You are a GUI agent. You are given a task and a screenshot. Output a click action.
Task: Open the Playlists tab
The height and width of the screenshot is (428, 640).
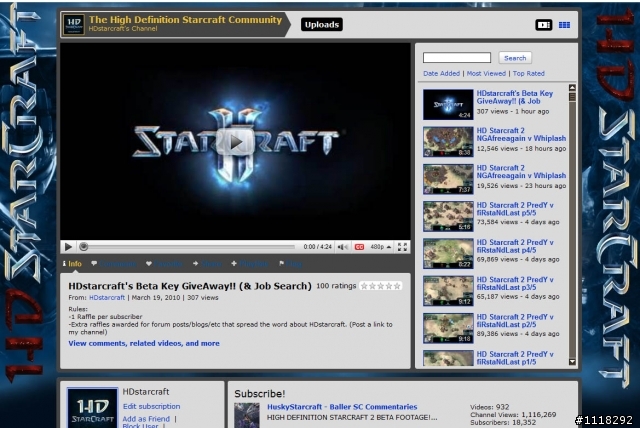click(250, 264)
